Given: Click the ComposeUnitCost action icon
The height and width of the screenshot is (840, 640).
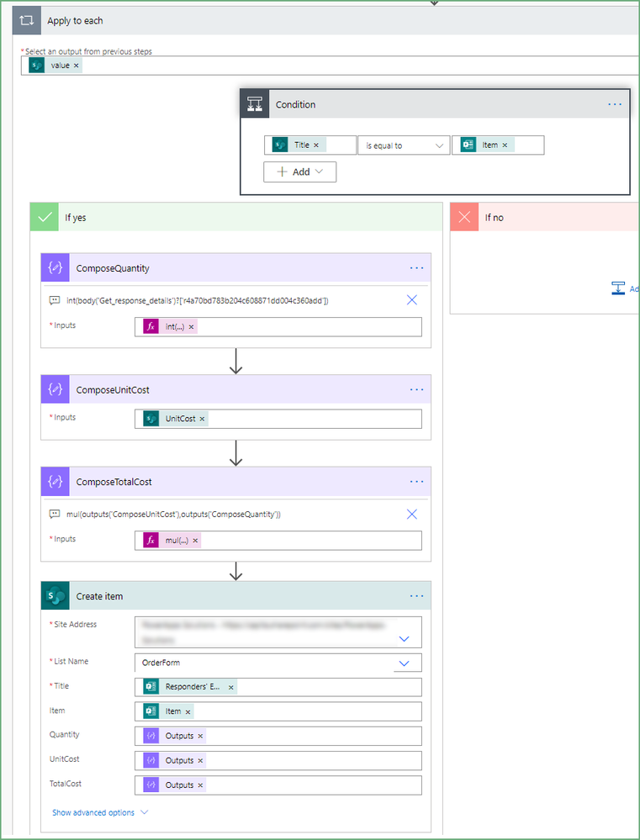Looking at the screenshot, I should click(x=56, y=389).
